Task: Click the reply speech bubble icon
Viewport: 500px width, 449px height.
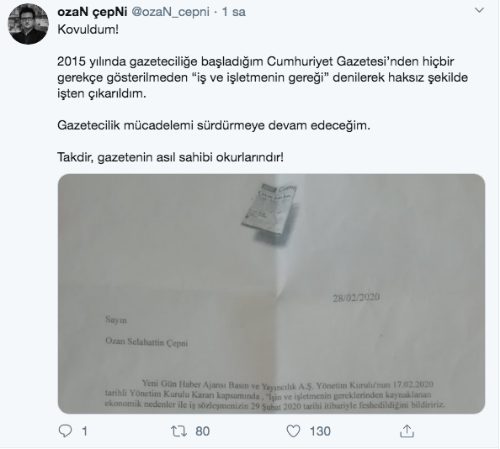Action: click(65, 431)
